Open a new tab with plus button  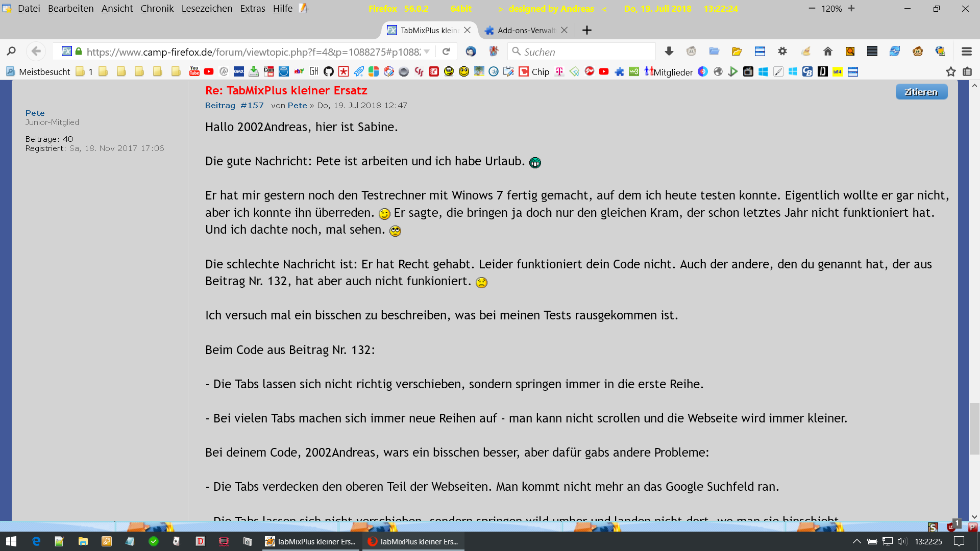pos(587,30)
